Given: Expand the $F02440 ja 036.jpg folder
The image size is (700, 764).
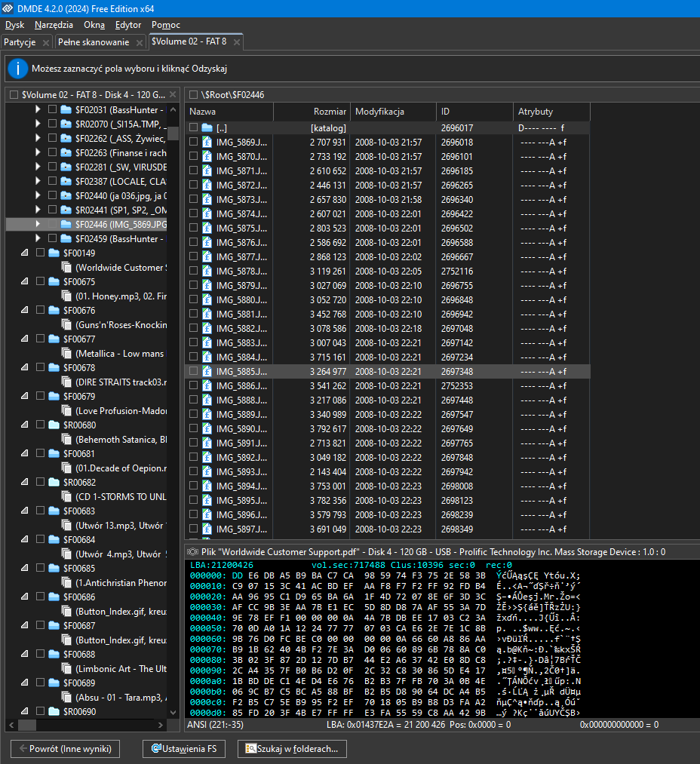Looking at the screenshot, I should pos(38,195).
